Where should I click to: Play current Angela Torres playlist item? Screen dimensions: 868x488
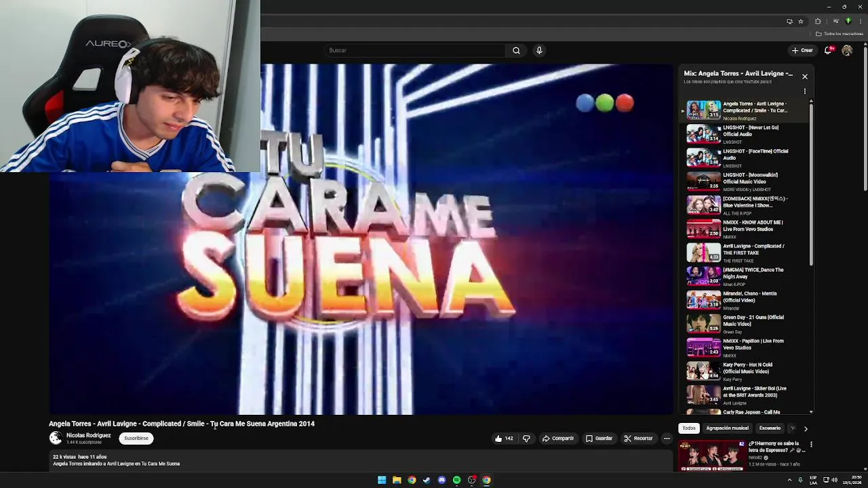745,110
